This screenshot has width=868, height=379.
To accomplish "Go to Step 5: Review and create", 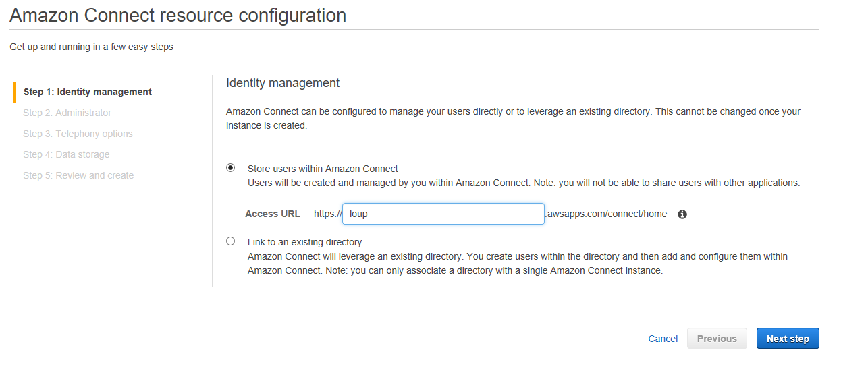I will (78, 175).
